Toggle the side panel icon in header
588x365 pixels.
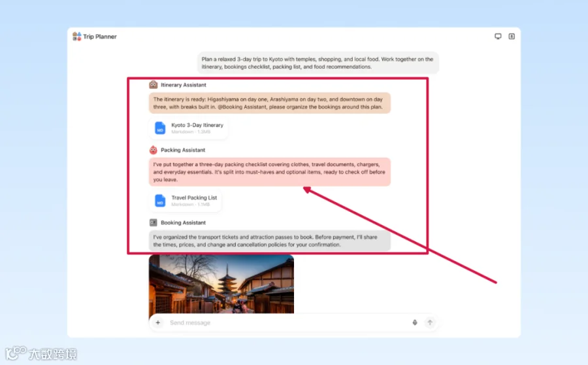(512, 37)
